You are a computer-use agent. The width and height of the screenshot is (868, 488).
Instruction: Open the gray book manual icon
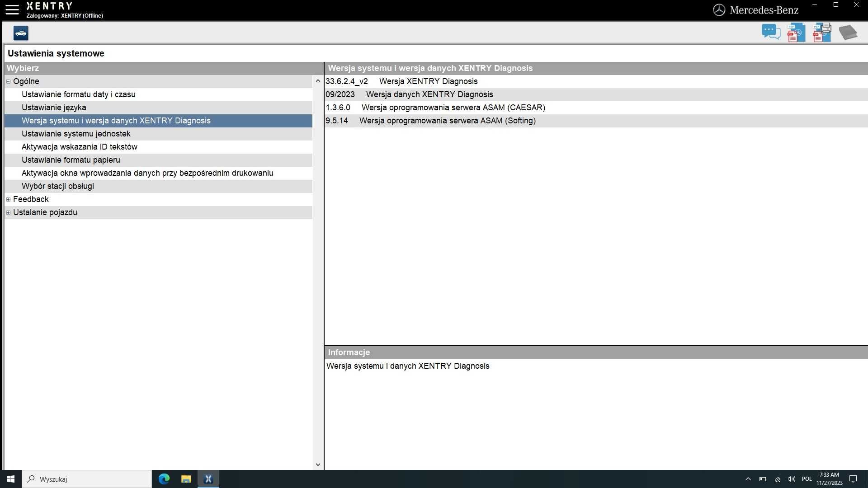(x=848, y=33)
